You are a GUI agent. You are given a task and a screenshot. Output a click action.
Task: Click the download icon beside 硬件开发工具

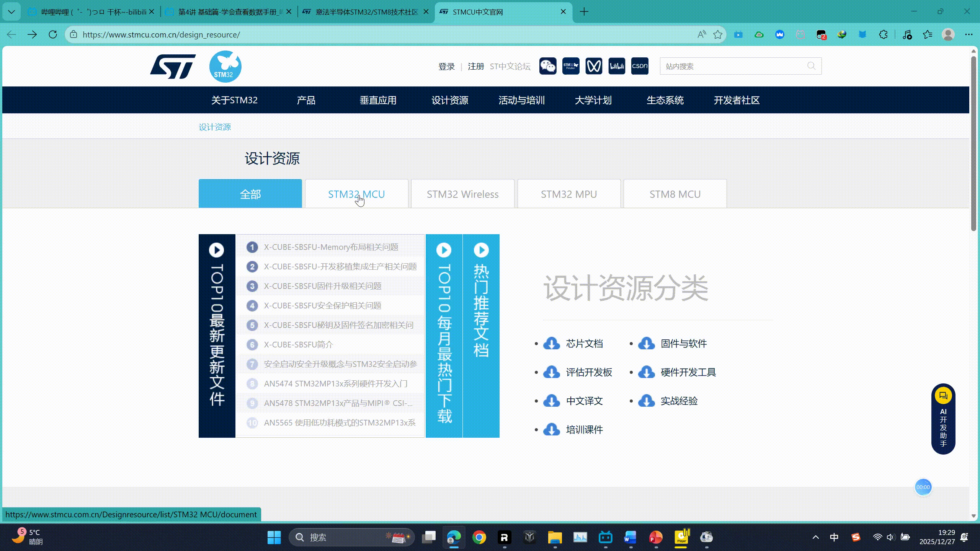pyautogui.click(x=647, y=372)
